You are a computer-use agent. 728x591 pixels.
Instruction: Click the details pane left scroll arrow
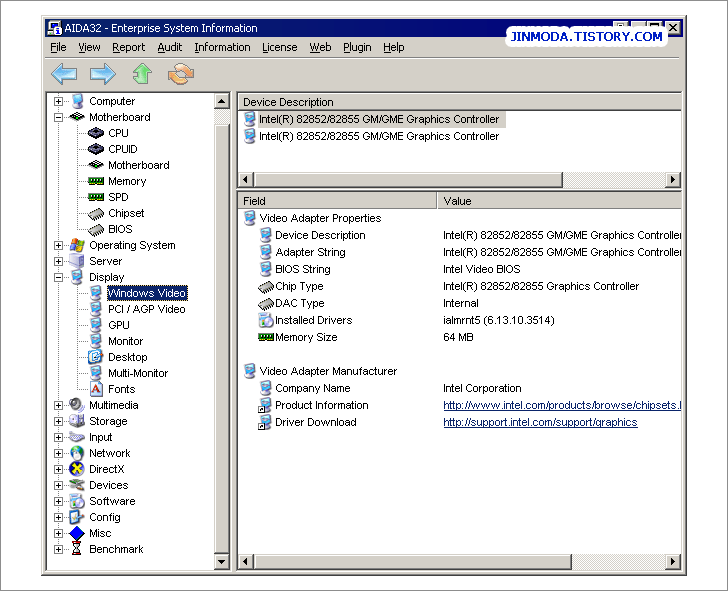246,562
